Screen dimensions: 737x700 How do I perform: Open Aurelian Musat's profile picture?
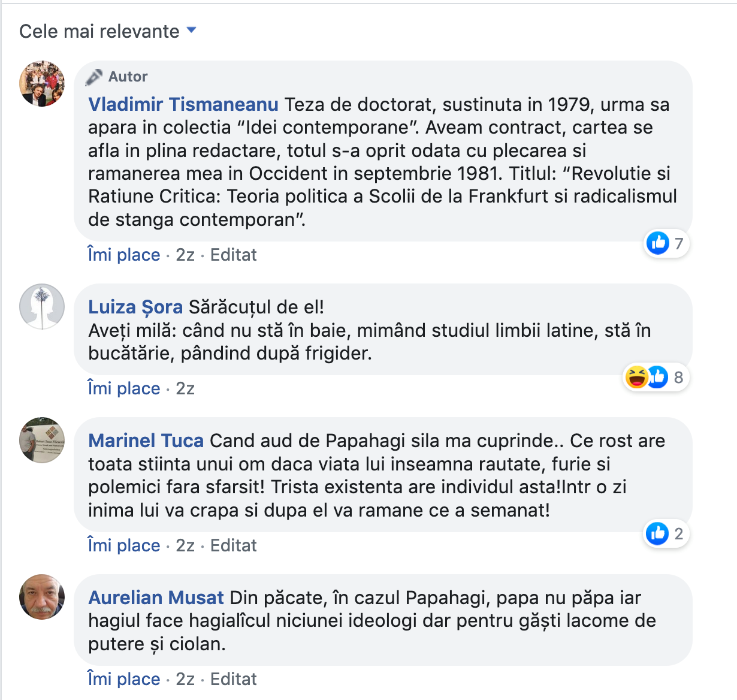click(42, 597)
